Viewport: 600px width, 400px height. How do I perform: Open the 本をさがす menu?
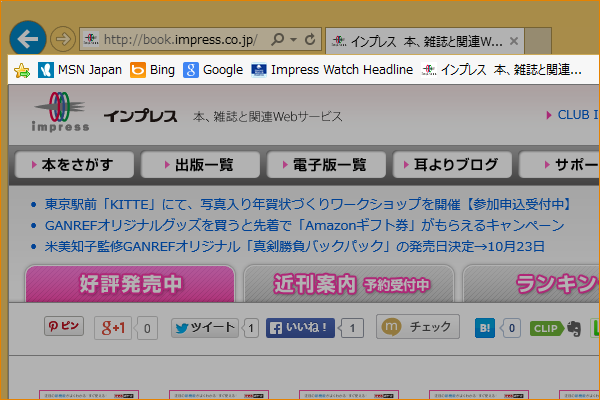(x=74, y=165)
